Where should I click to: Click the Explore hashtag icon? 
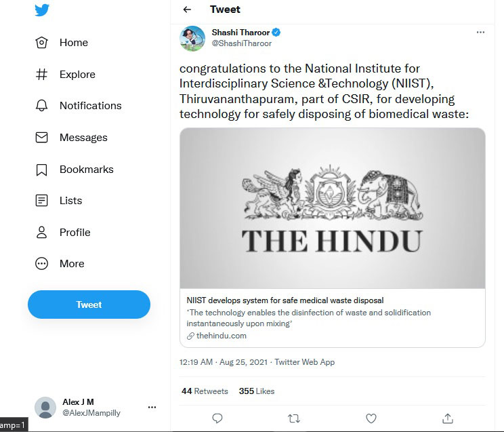(x=41, y=75)
